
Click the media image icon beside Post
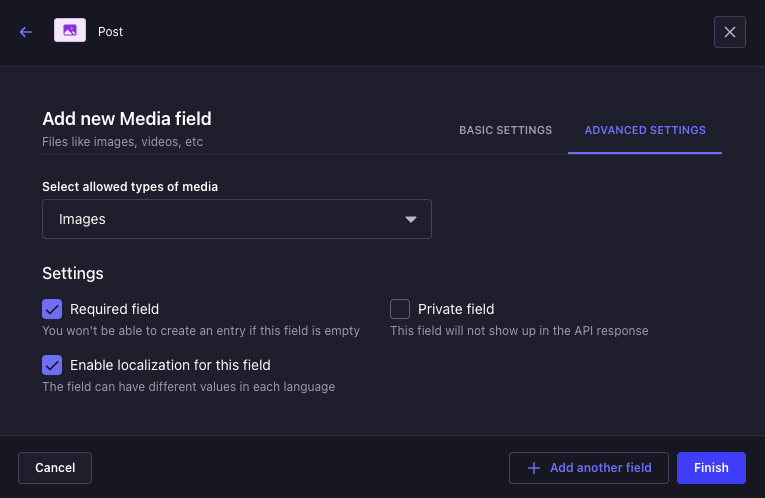pos(70,31)
